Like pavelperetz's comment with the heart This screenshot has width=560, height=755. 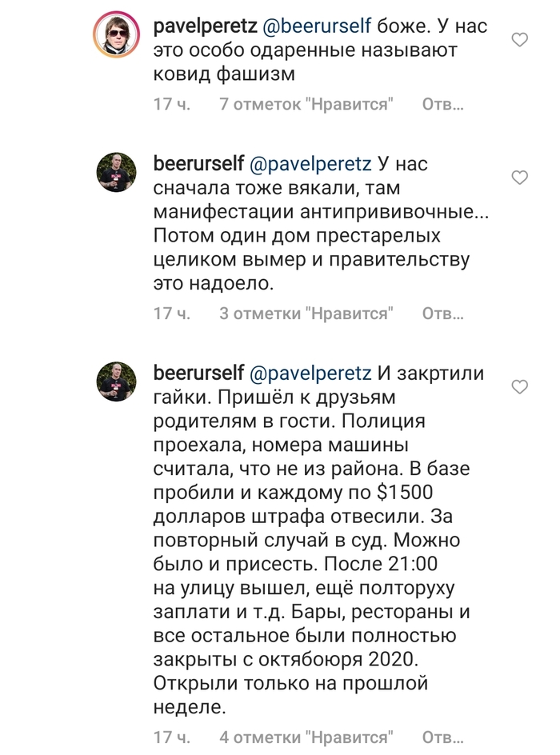click(x=519, y=39)
